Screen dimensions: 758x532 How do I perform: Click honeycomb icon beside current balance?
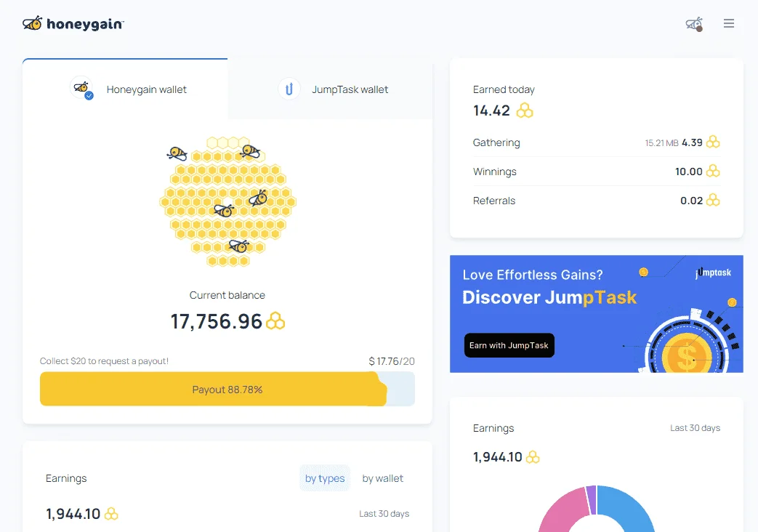coord(275,321)
